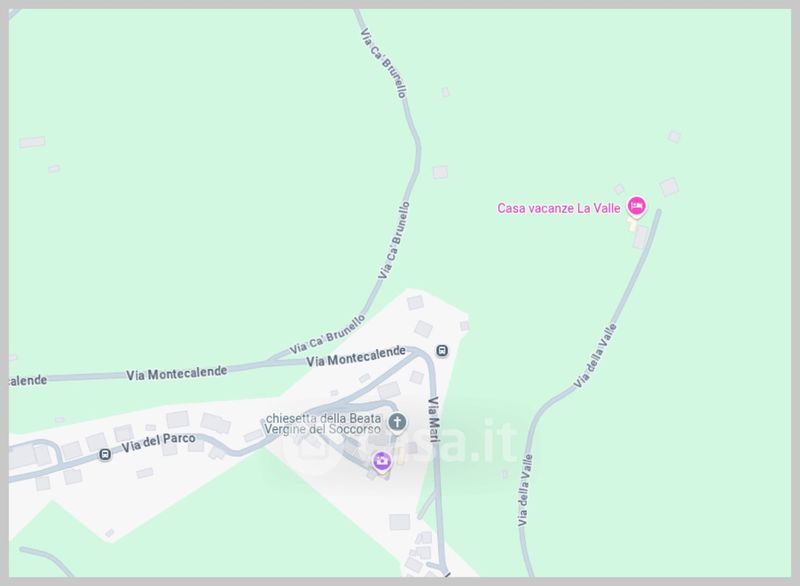
Task: Open the Casa vacanze La Valle text label
Action: (x=559, y=208)
